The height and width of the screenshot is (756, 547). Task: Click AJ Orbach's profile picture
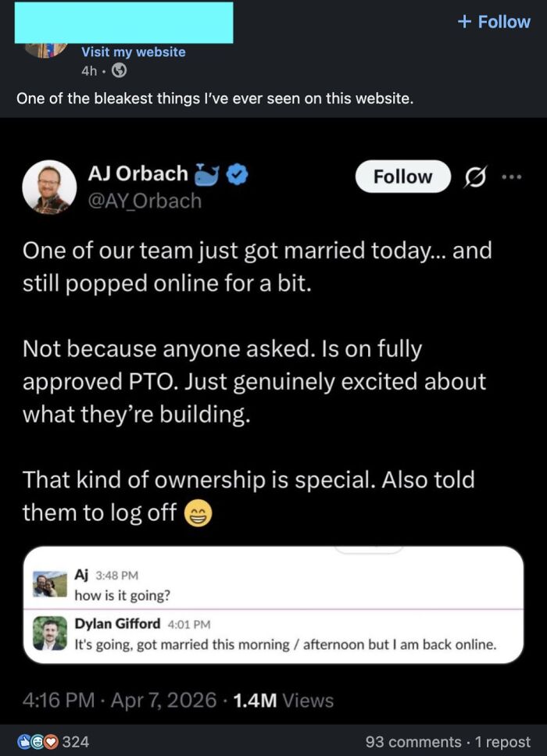pos(49,186)
